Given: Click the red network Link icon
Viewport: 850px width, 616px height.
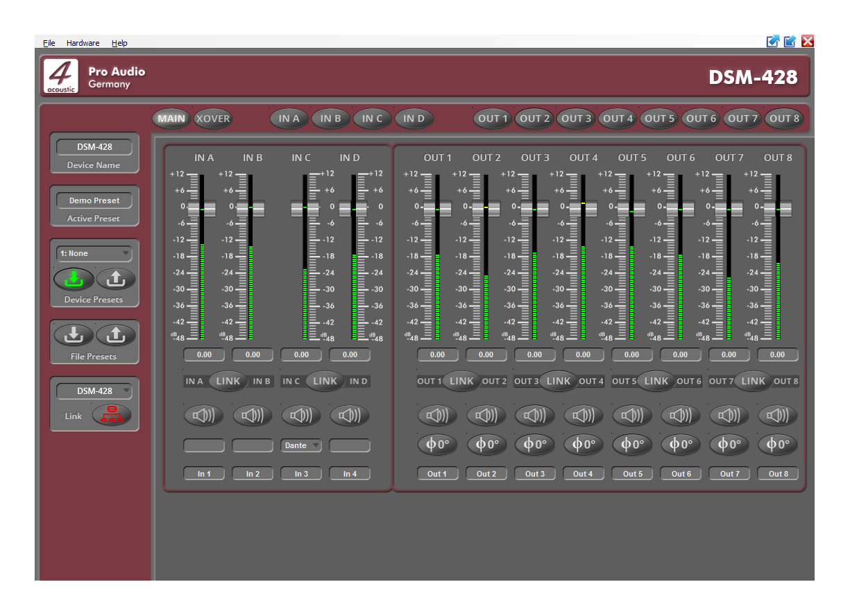Looking at the screenshot, I should coord(112,416).
